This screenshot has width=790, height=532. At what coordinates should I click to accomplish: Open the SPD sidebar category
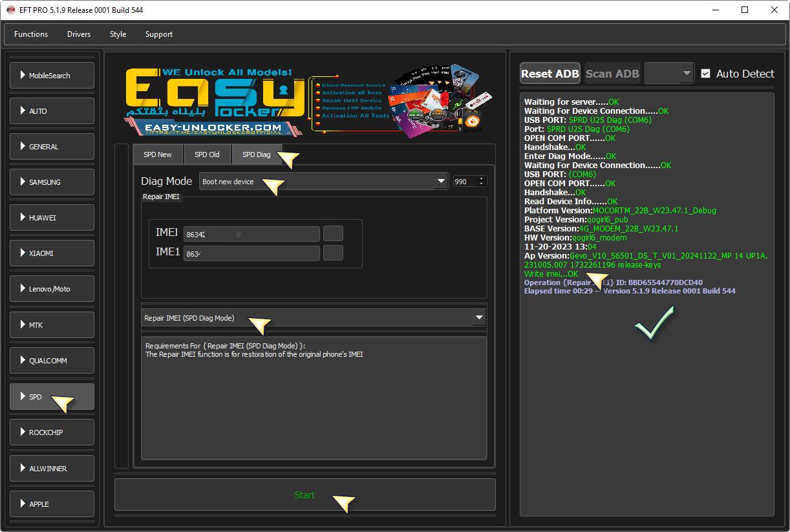[52, 397]
